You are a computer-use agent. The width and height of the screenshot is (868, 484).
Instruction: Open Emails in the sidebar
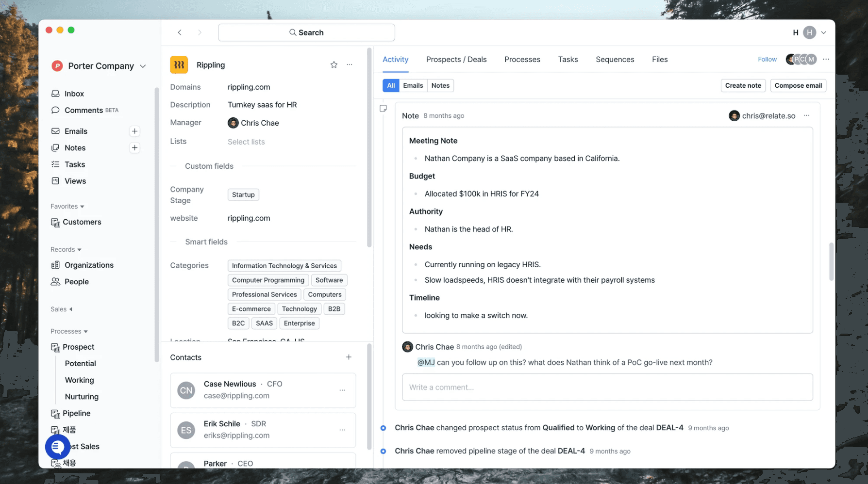click(x=76, y=131)
